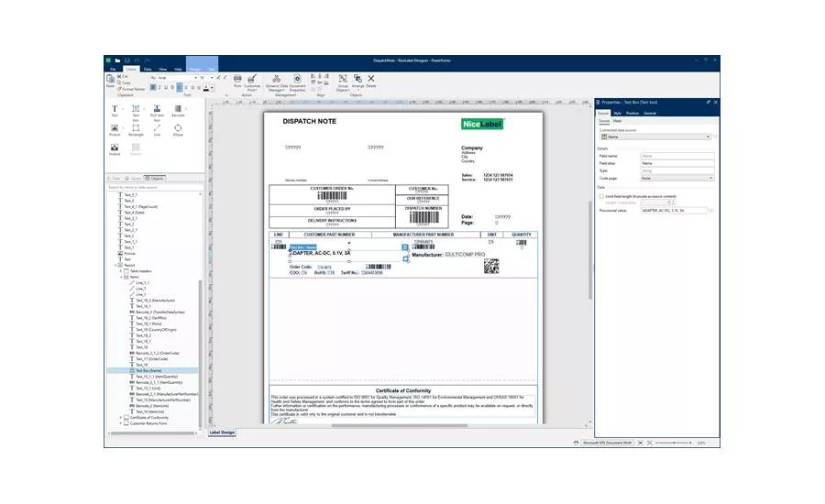Select Text Box (Name) in the object tree
The width and height of the screenshot is (825, 504).
152,371
